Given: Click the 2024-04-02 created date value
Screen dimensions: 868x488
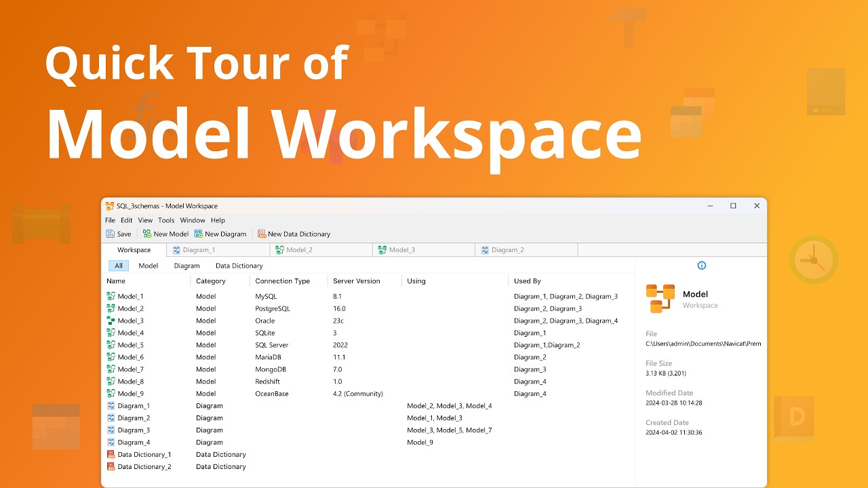Looking at the screenshot, I should click(674, 432).
